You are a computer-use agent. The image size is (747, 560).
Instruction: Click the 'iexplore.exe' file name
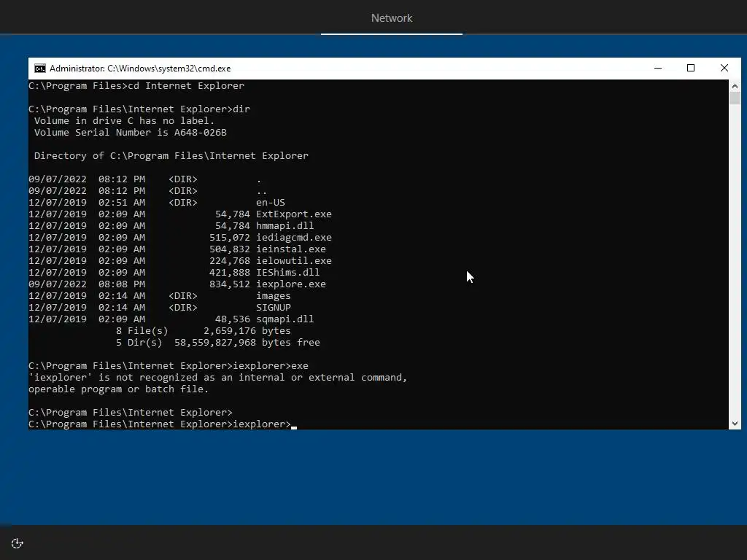click(x=291, y=284)
